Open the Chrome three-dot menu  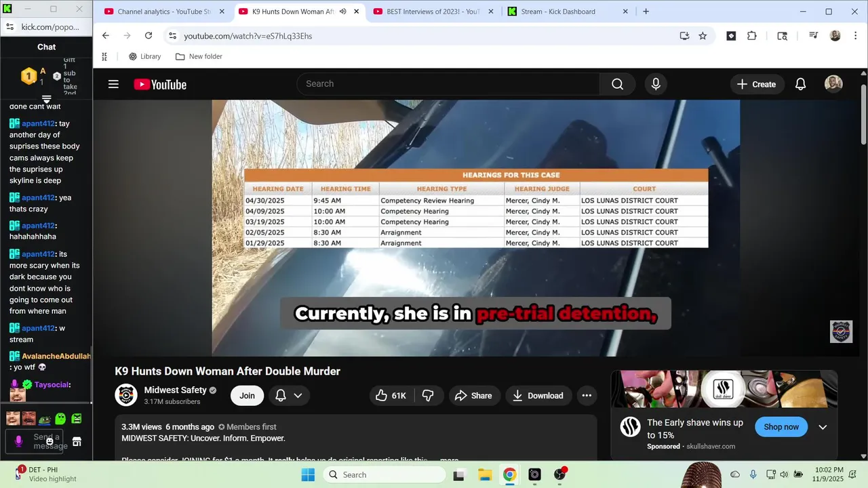point(854,36)
